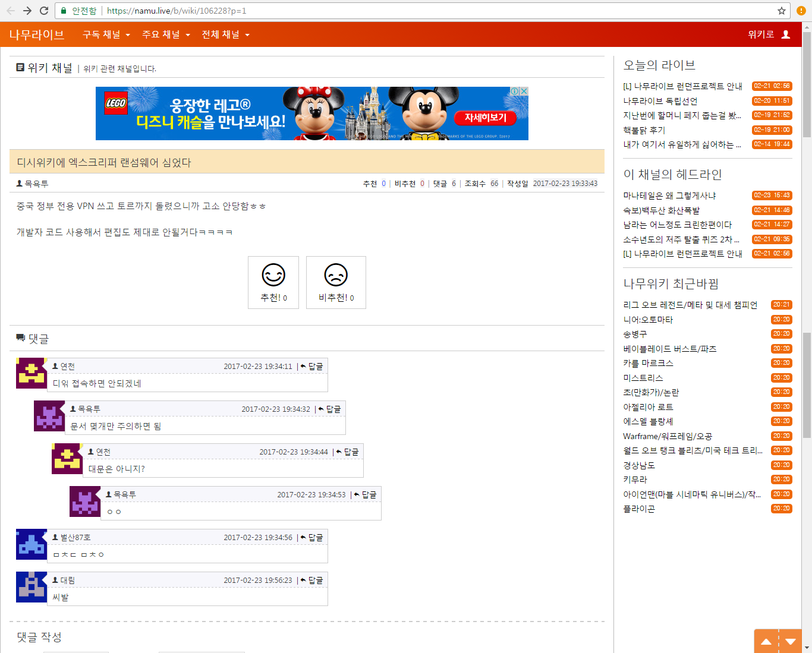Open 나무라이브 독립선언 article link
The image size is (812, 653).
pos(660,101)
